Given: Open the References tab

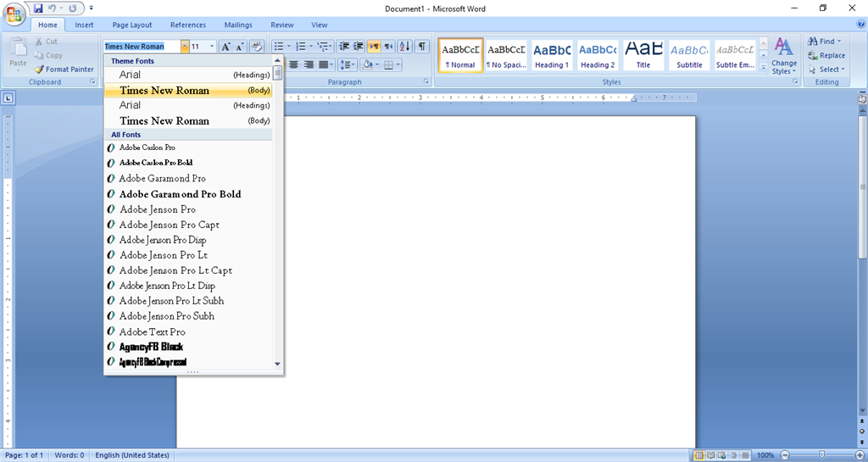Looking at the screenshot, I should (188, 25).
